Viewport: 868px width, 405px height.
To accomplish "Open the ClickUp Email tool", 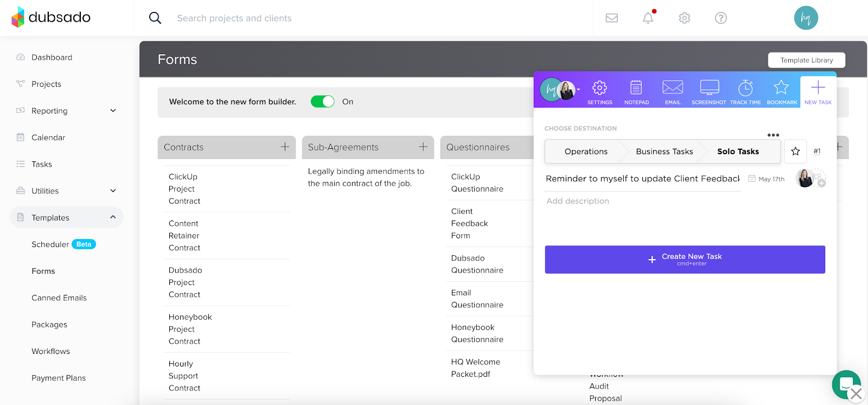I will pyautogui.click(x=673, y=92).
